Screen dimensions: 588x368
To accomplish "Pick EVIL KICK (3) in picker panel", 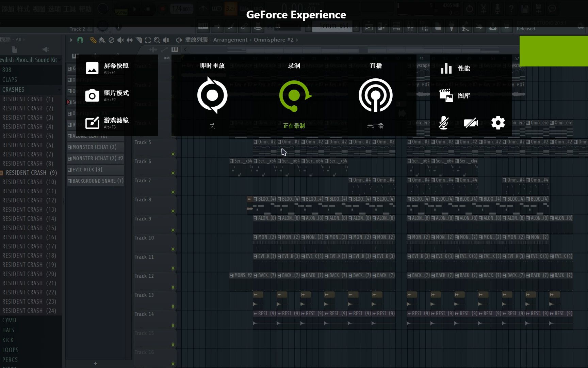I will 95,170.
